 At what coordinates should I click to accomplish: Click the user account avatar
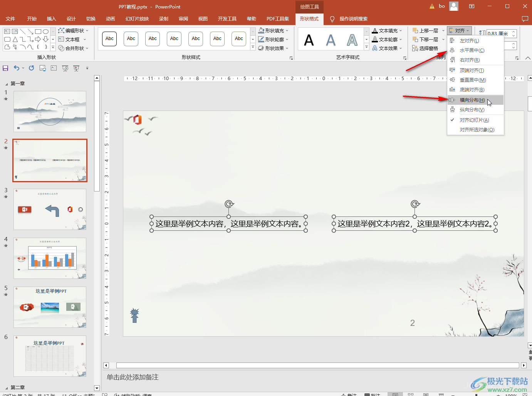(454, 6)
